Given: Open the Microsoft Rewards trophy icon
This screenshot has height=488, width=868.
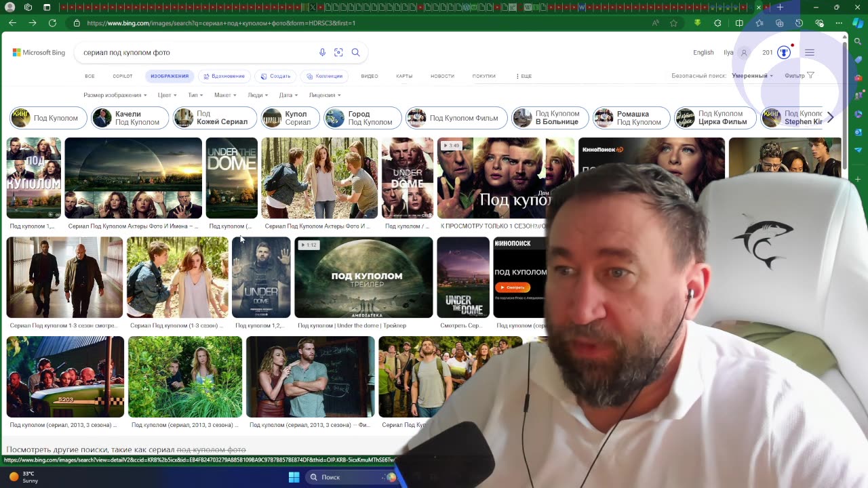Looking at the screenshot, I should tap(784, 52).
